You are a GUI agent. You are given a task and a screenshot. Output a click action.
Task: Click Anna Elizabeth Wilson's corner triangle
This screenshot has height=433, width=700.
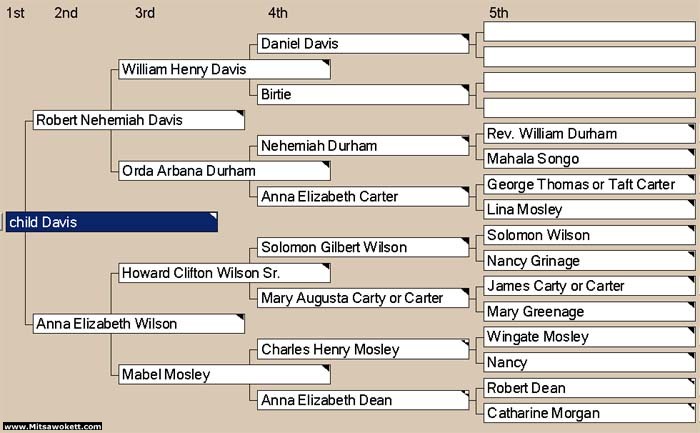[241, 317]
